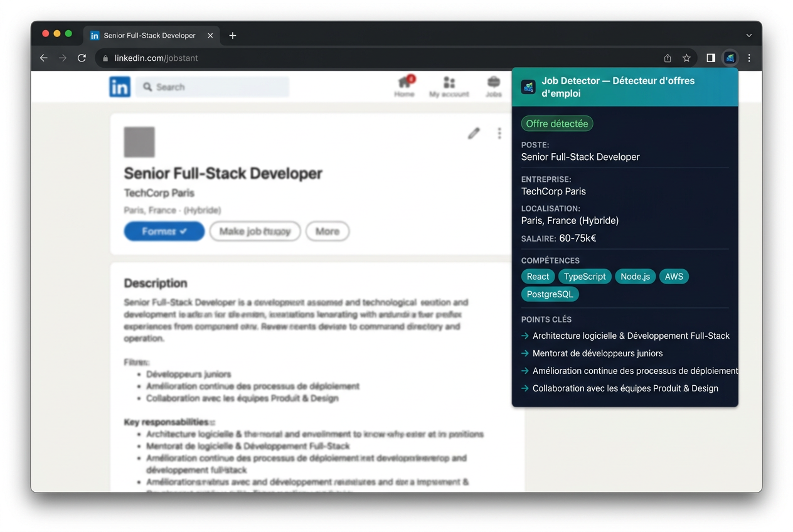
Task: Open the Jobs navigation item
Action: pyautogui.click(x=494, y=87)
